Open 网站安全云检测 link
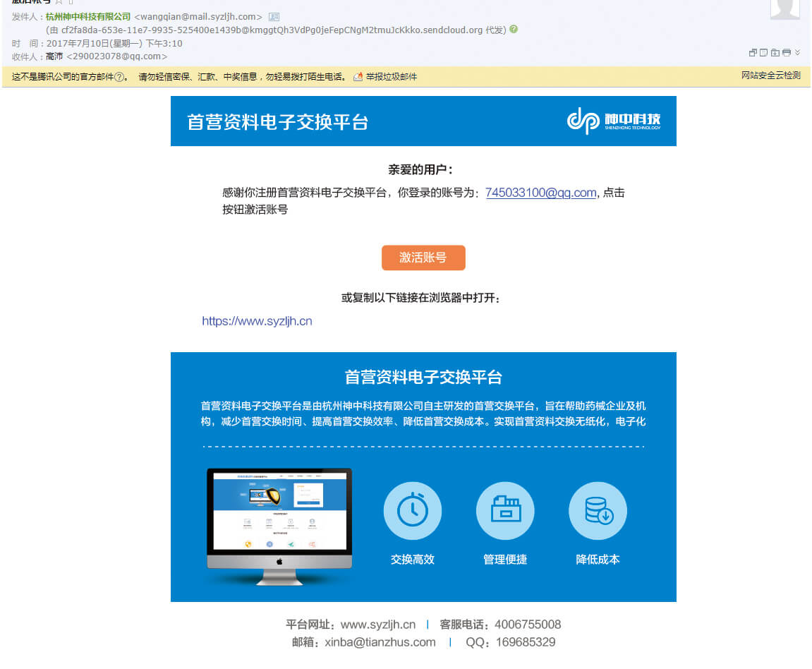This screenshot has height=669, width=812. tap(770, 75)
